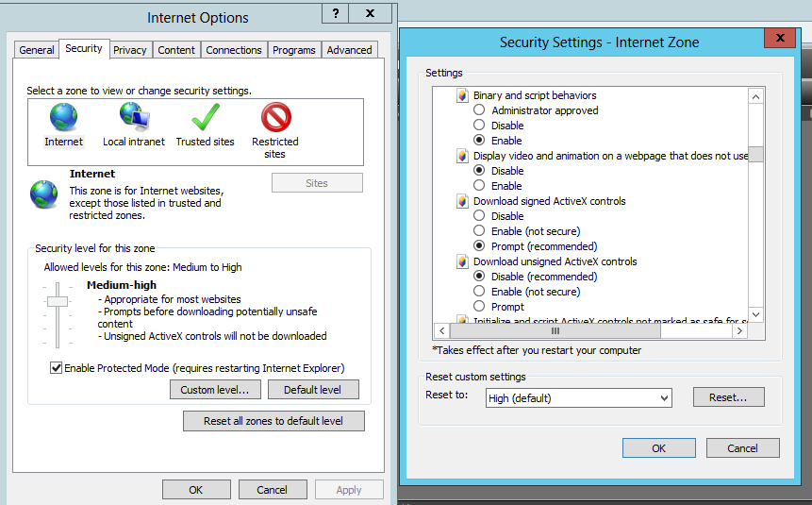Toggle the Enable Protected Mode checkbox
Viewport: 812px width, 505px height.
click(x=57, y=367)
